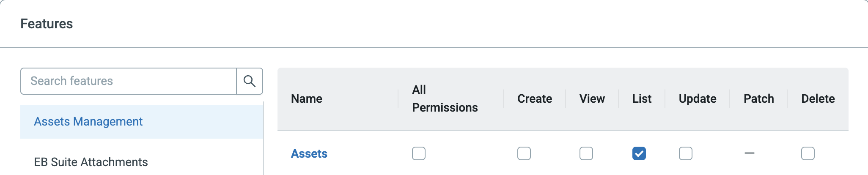The height and width of the screenshot is (175, 868).
Task: Enable the Update permission for Assets
Action: coord(686,153)
